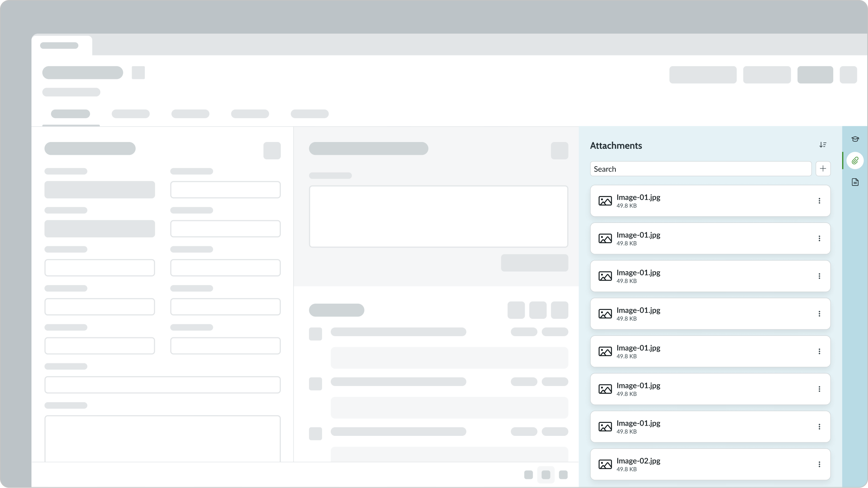
Task: Open the document panel icon below the paperclip
Action: pos(855,182)
